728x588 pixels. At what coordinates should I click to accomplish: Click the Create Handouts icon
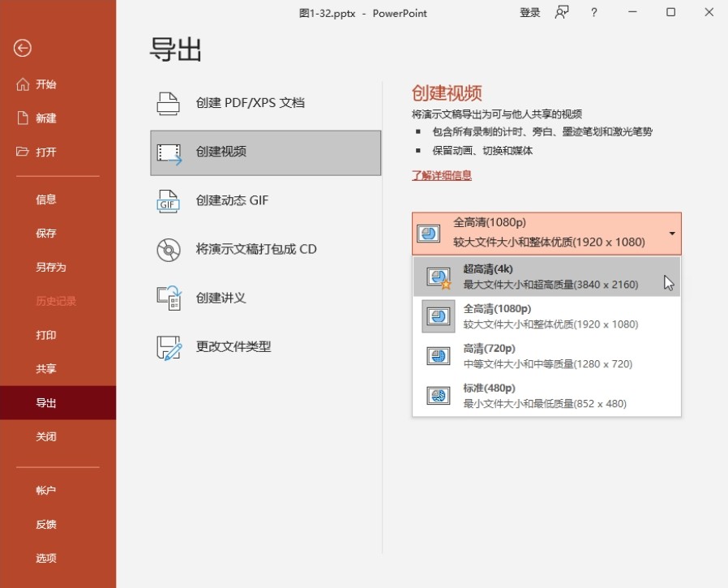(x=168, y=298)
